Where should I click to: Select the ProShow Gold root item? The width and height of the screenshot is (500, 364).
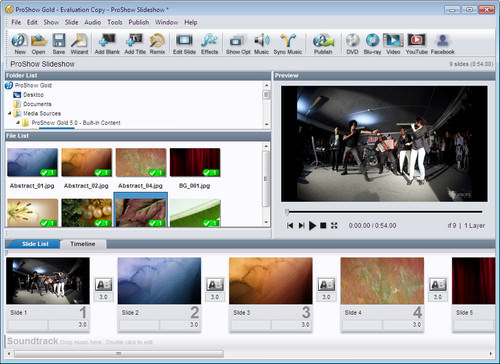tap(33, 86)
